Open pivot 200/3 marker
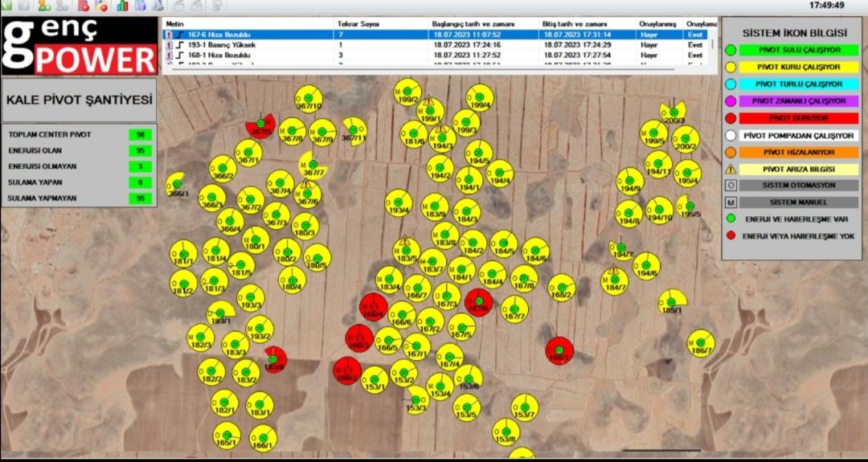 click(674, 113)
